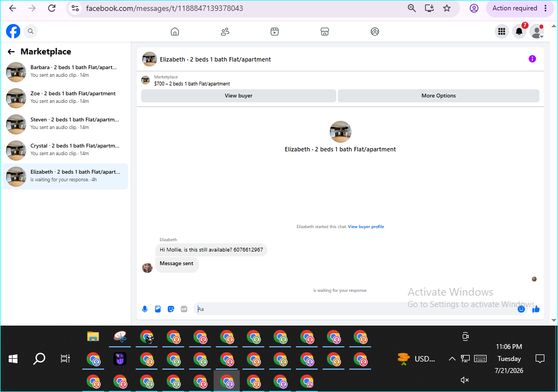Screen dimensions: 558x392
Task: Open the notifications bell with 7 badge
Action: pos(519,32)
